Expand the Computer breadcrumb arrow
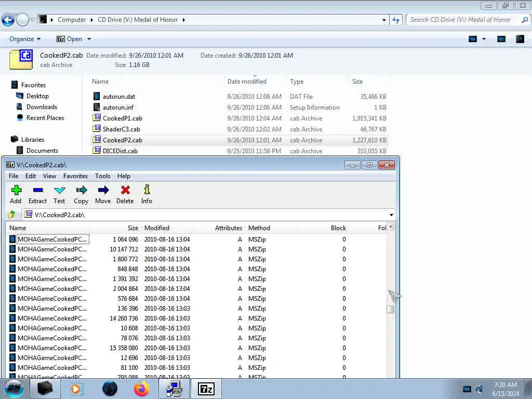Image resolution: width=532 pixels, height=399 pixels. tap(91, 20)
